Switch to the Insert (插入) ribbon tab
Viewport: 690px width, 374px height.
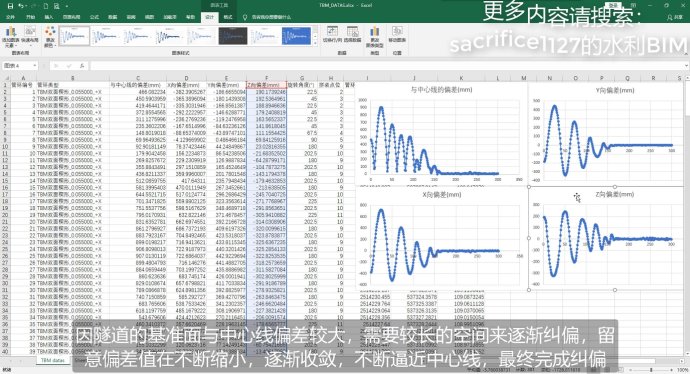(48, 17)
